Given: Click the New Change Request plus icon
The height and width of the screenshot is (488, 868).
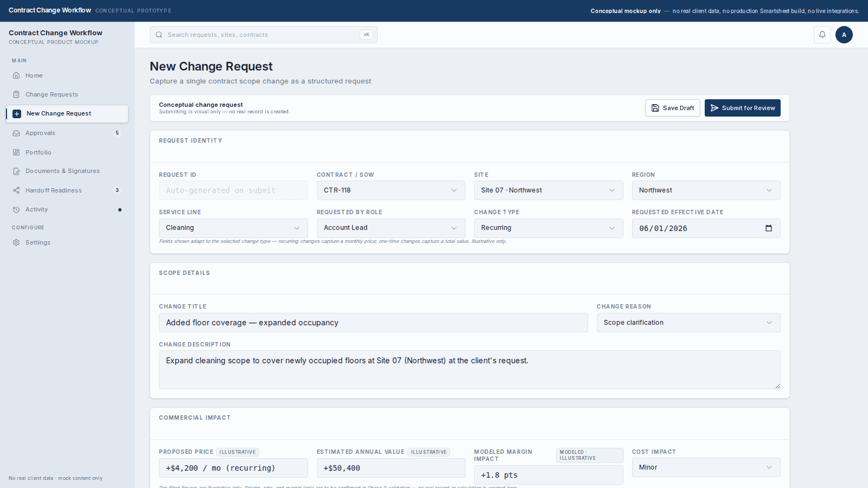Looking at the screenshot, I should pos(17,114).
